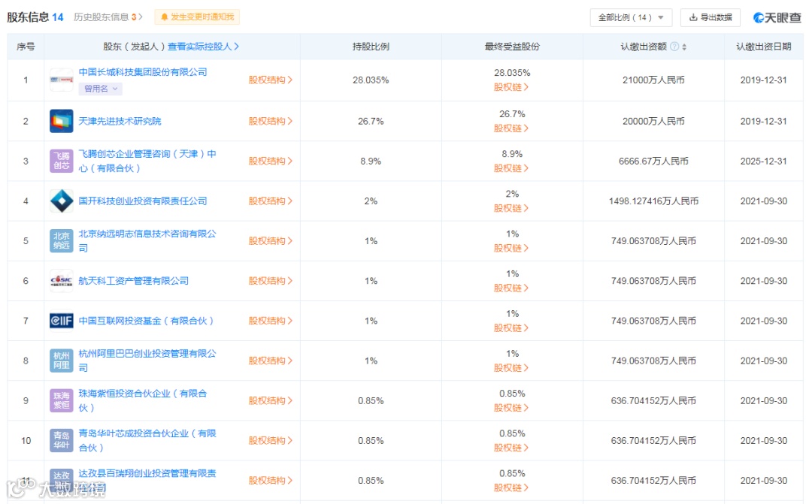The image size is (812, 504).
Task: Click the 珠海紫恒 logo tile
Action: (x=61, y=400)
